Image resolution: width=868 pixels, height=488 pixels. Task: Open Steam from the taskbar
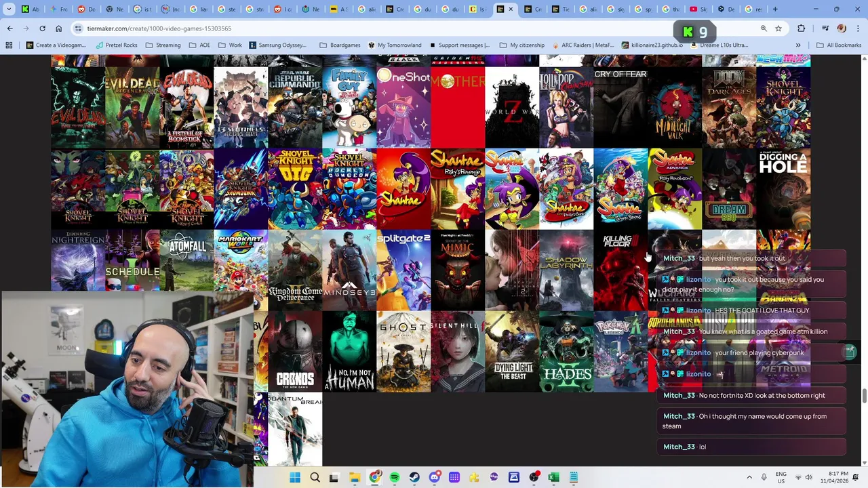(x=414, y=477)
